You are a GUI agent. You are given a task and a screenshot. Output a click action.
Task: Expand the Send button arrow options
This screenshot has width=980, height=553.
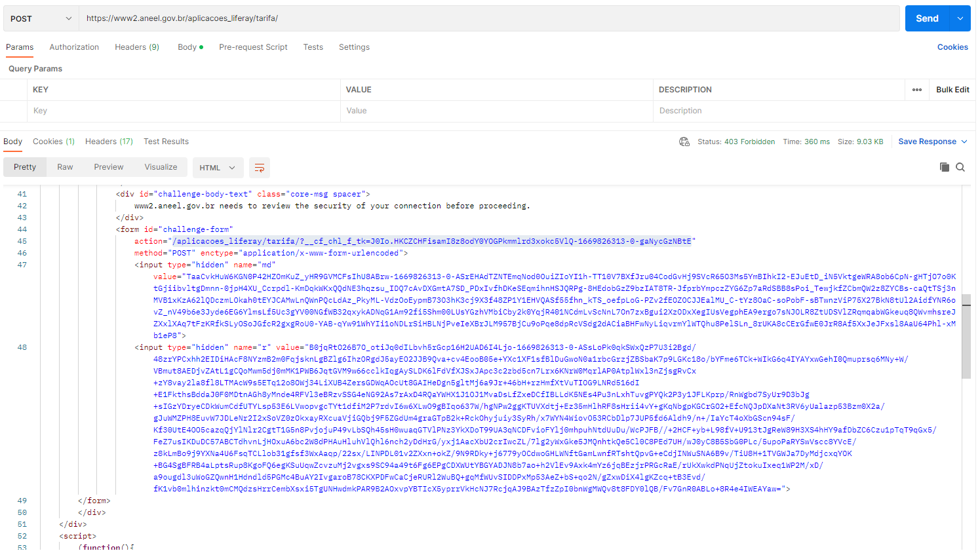(x=960, y=18)
